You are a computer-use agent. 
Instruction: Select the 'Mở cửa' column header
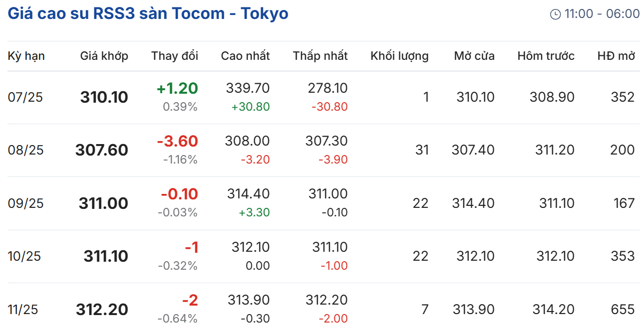[x=474, y=56]
